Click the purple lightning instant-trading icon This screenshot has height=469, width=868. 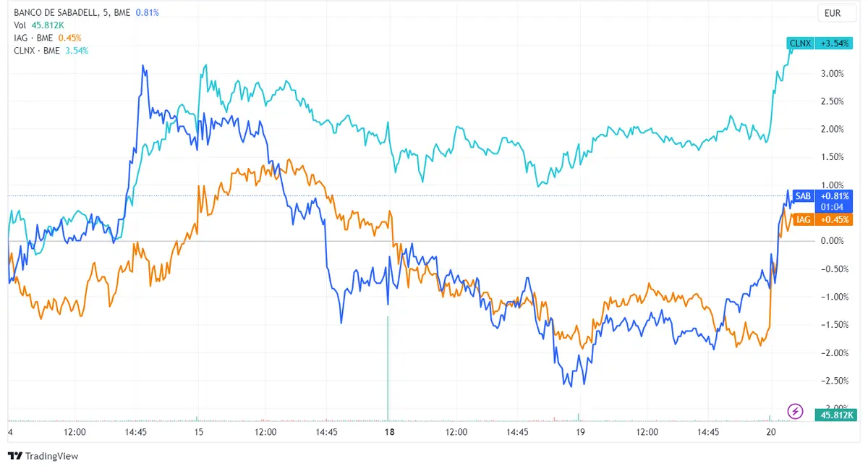[795, 411]
